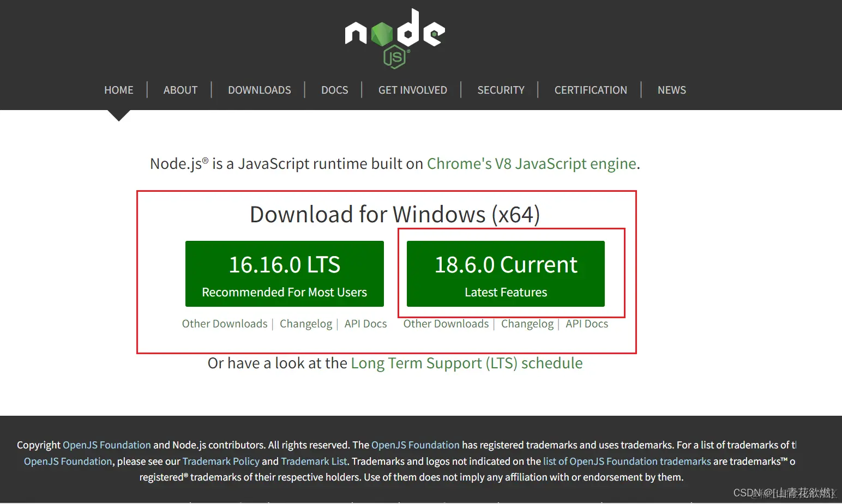Open the OpenJS Foundation link before 'please see our'
Screen dimensions: 842x504
(68, 462)
